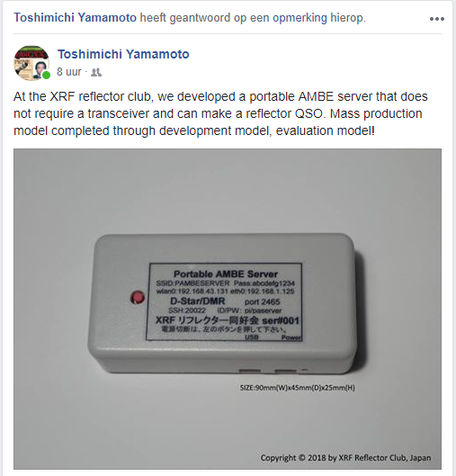Click the 'Power' marking on device label
The image size is (456, 476).
[x=291, y=337]
